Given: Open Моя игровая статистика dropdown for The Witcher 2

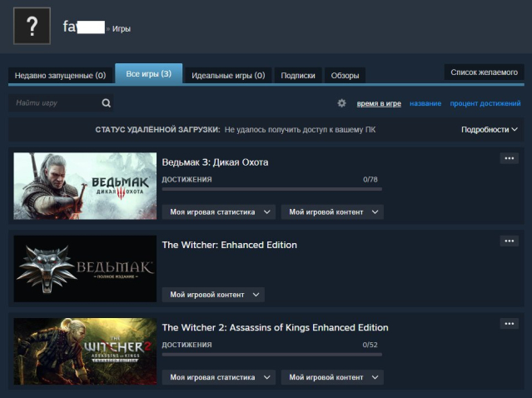Looking at the screenshot, I should 217,377.
